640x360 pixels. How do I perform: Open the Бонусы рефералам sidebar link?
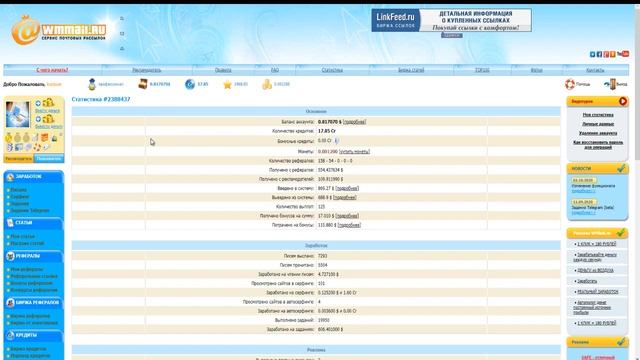31,283
